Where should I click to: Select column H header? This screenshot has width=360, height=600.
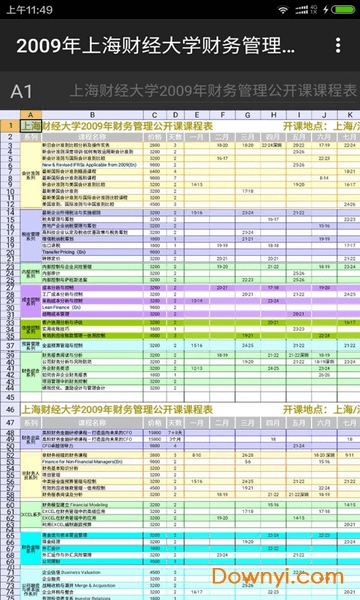click(273, 115)
